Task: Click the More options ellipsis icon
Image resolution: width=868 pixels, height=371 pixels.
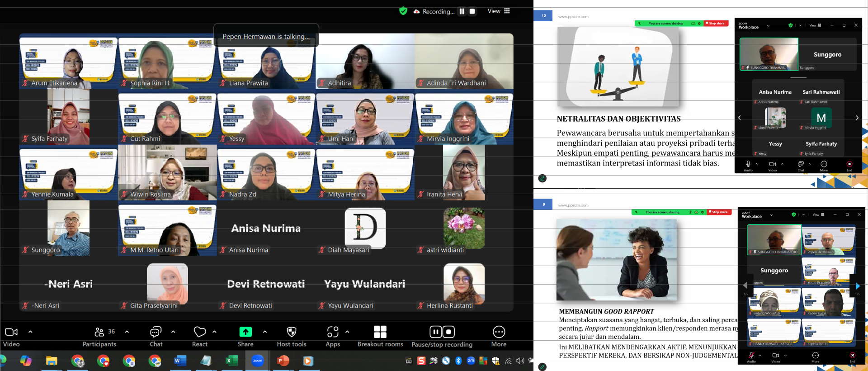Action: [499, 332]
